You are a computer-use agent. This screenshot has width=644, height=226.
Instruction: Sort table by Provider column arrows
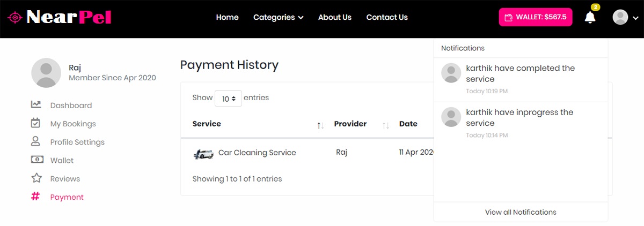click(x=385, y=125)
